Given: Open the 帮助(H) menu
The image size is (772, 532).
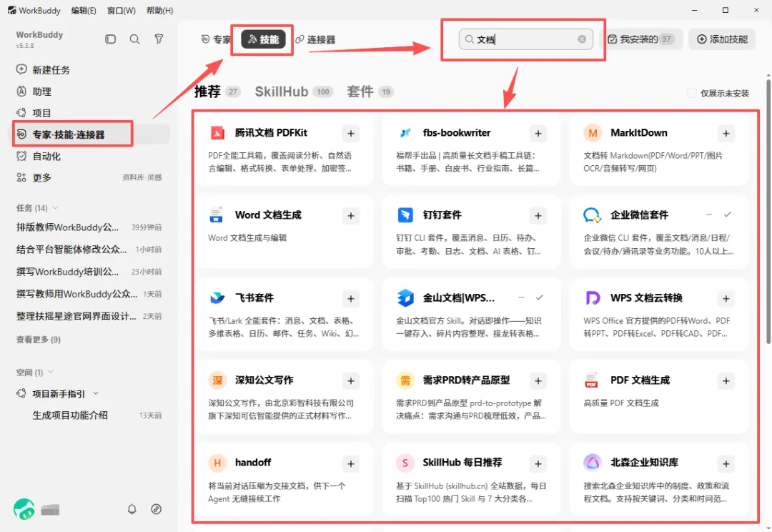Looking at the screenshot, I should (x=160, y=10).
